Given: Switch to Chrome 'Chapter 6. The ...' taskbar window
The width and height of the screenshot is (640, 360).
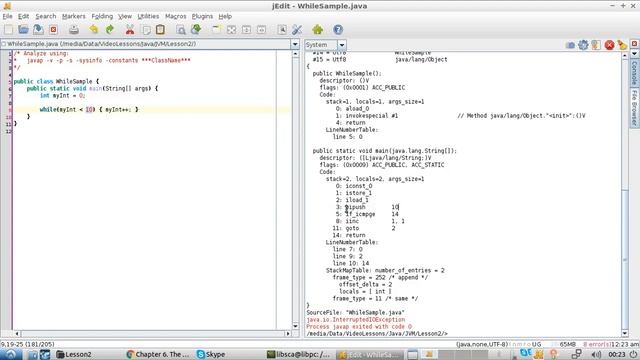Looking at the screenshot, I should point(158,354).
